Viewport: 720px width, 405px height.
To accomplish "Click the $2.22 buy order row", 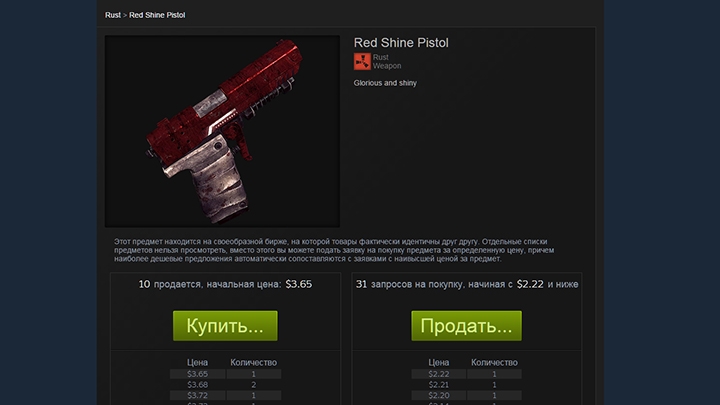I will [467, 374].
